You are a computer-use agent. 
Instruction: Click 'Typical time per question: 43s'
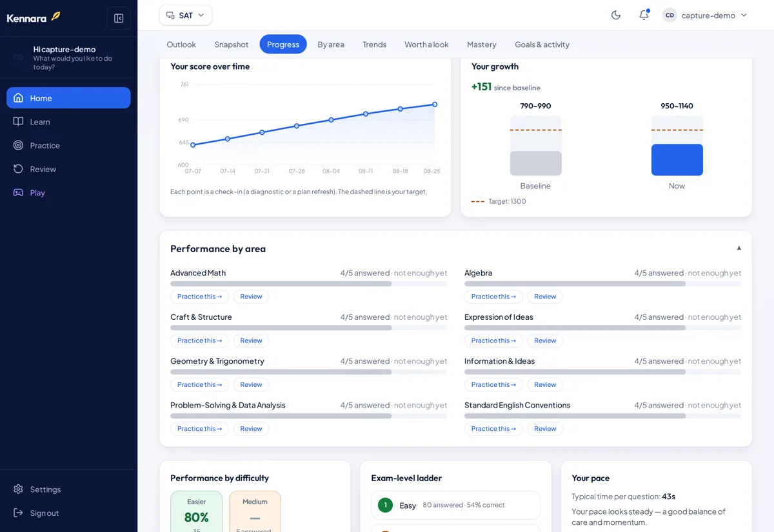[x=623, y=497]
